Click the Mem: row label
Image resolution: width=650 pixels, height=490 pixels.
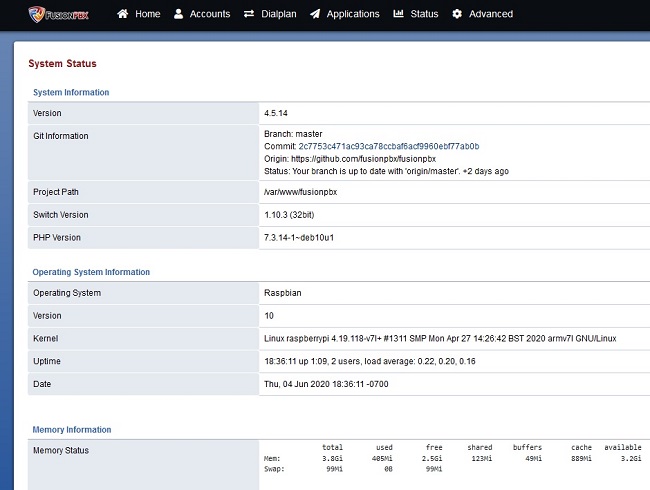(272, 458)
